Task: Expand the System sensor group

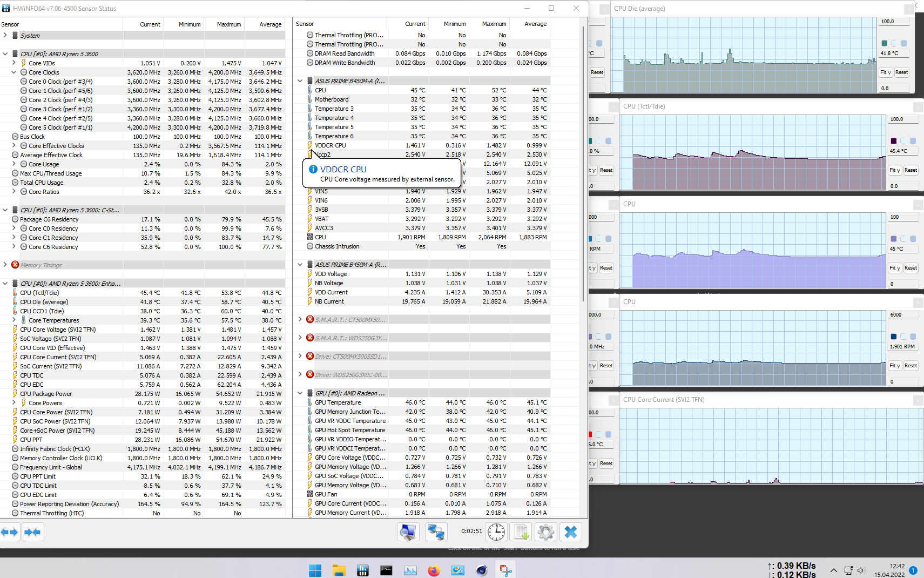Action: 5,35
